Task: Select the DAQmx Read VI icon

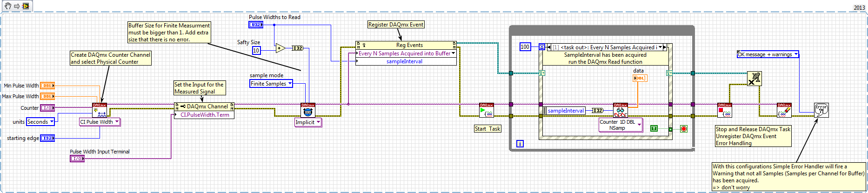Action: click(620, 110)
